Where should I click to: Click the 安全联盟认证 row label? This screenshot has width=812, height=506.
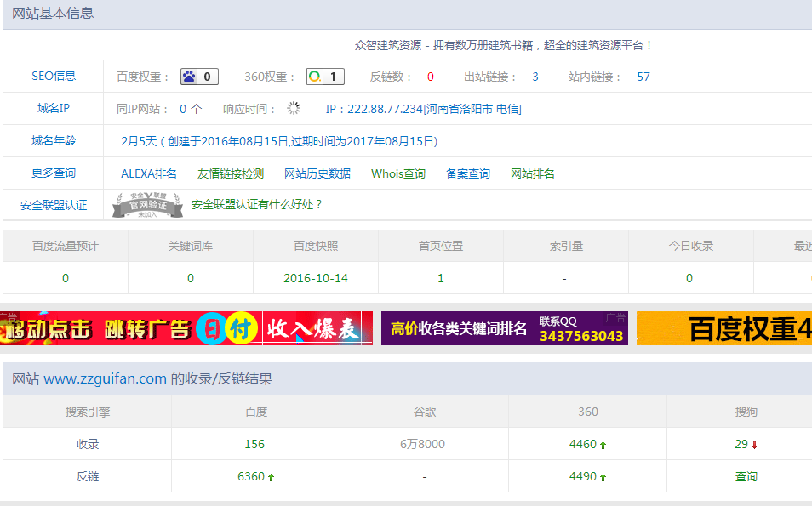54,206
